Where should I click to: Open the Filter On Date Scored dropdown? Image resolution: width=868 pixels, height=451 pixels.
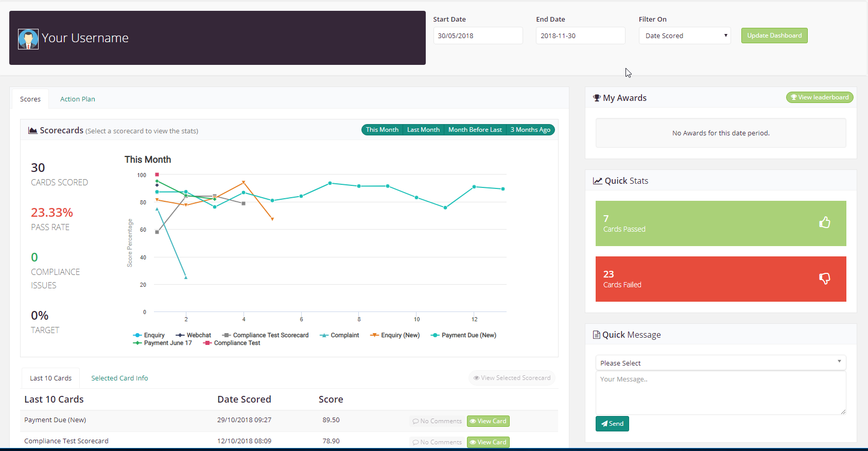pos(685,36)
